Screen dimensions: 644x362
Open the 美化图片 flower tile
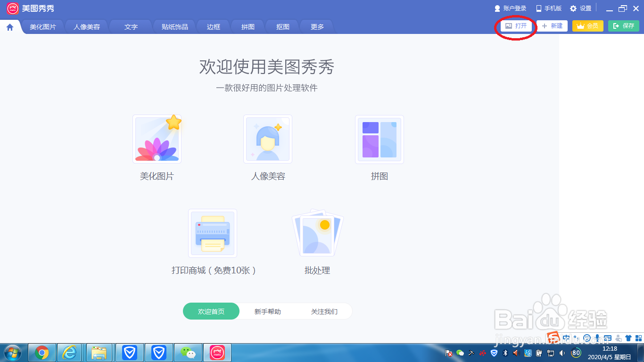tap(157, 140)
